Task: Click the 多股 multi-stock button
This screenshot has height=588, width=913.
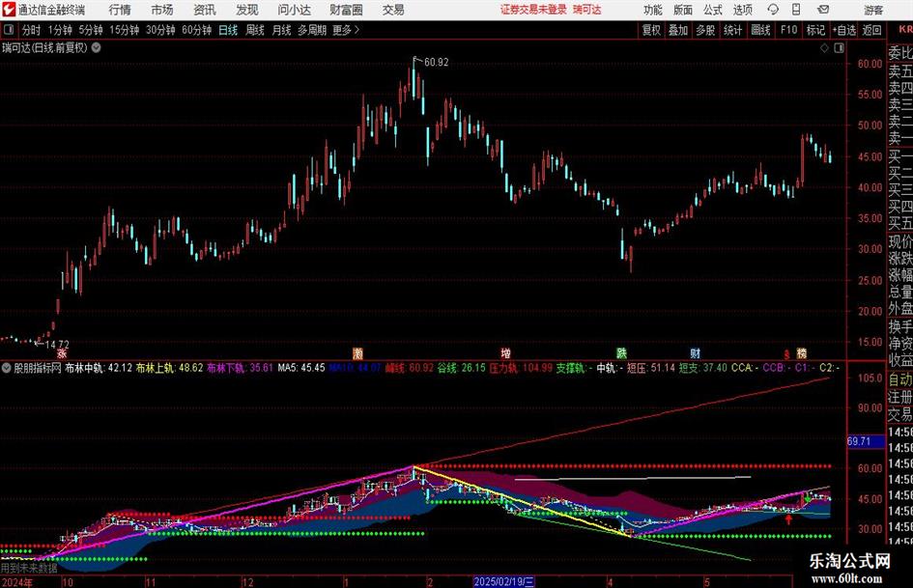Action: pos(705,30)
